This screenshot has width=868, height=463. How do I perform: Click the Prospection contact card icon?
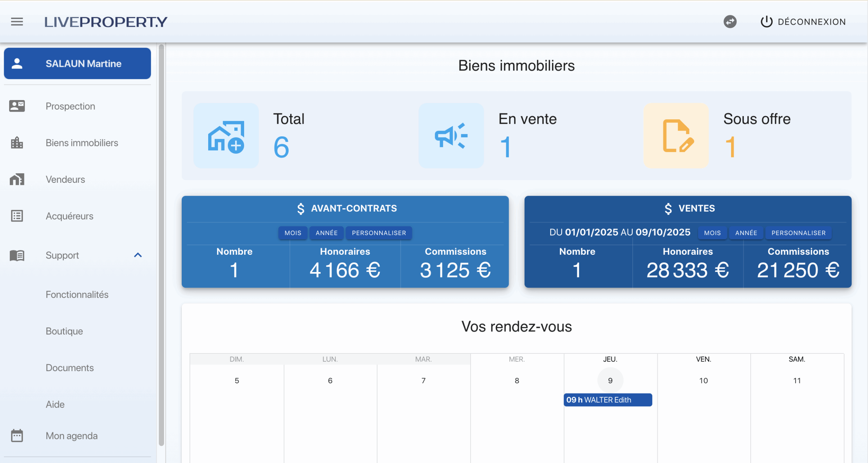[17, 106]
